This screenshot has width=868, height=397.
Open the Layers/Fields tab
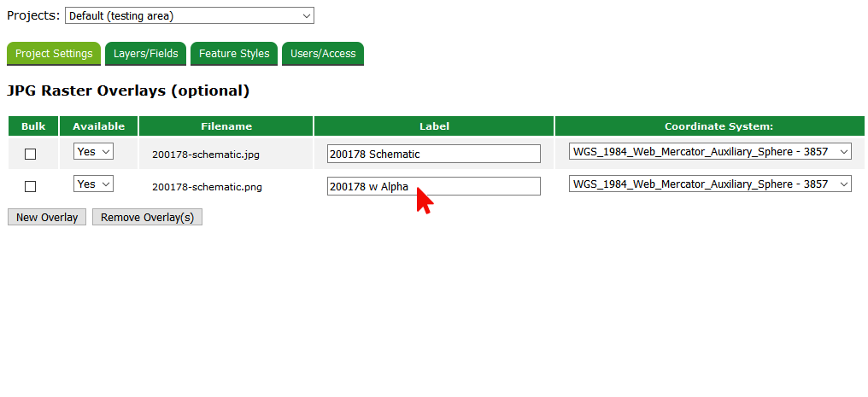145,53
